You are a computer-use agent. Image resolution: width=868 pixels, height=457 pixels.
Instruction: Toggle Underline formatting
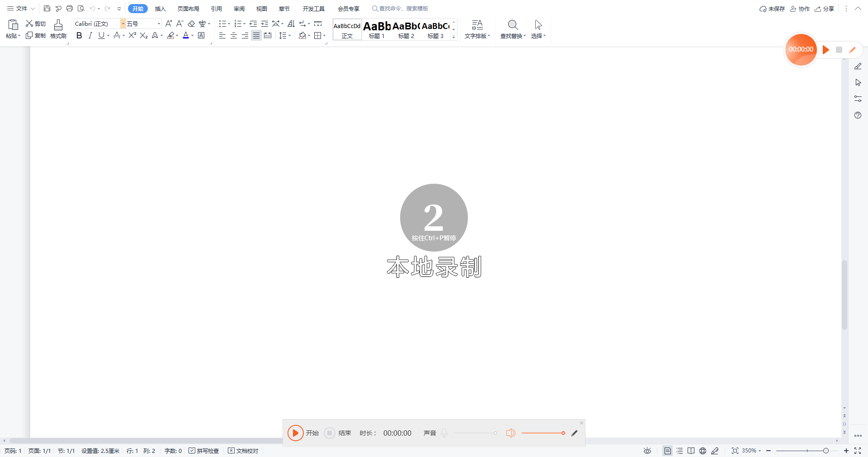101,35
